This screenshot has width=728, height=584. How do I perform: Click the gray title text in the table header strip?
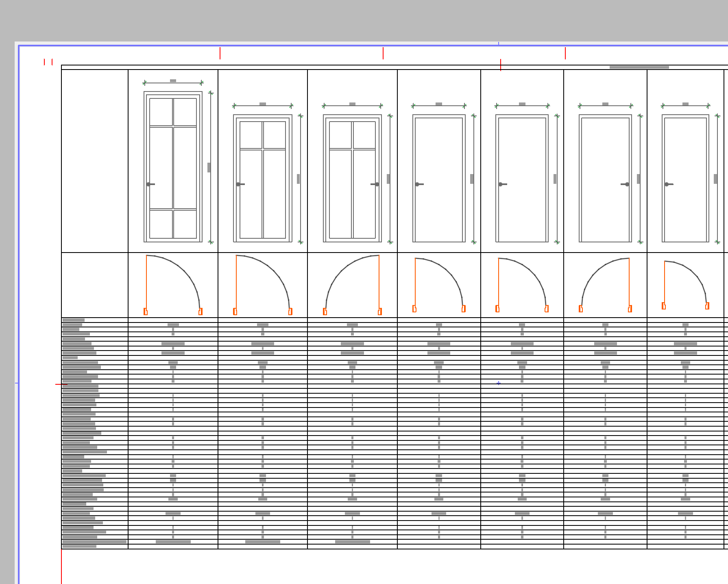tap(639, 67)
